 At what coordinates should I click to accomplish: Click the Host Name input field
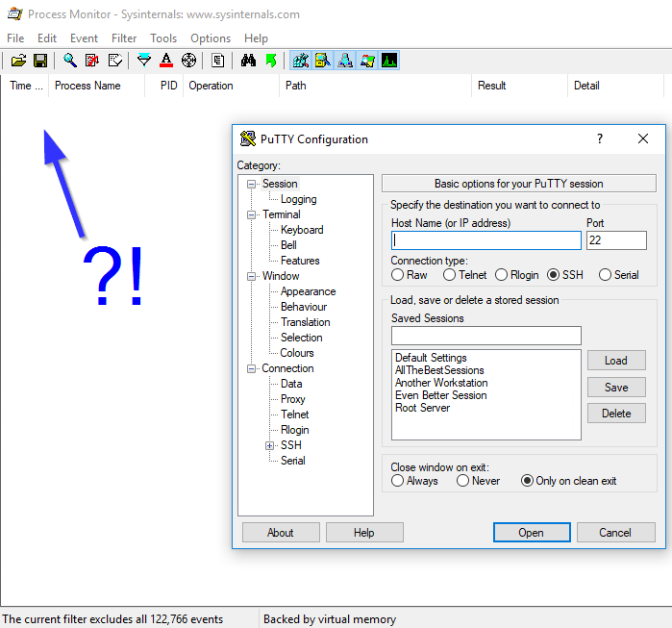click(485, 240)
